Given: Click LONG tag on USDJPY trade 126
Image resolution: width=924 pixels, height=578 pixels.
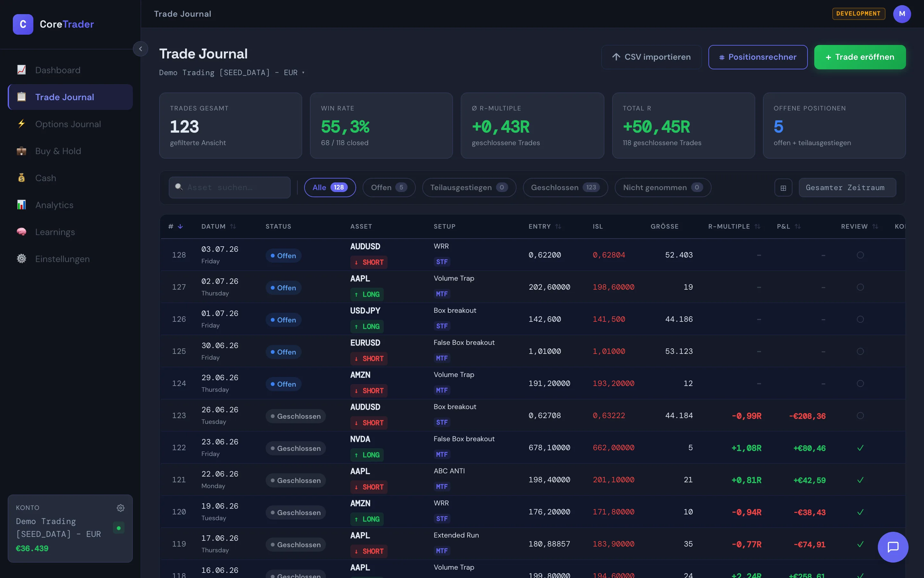Looking at the screenshot, I should pyautogui.click(x=367, y=327).
